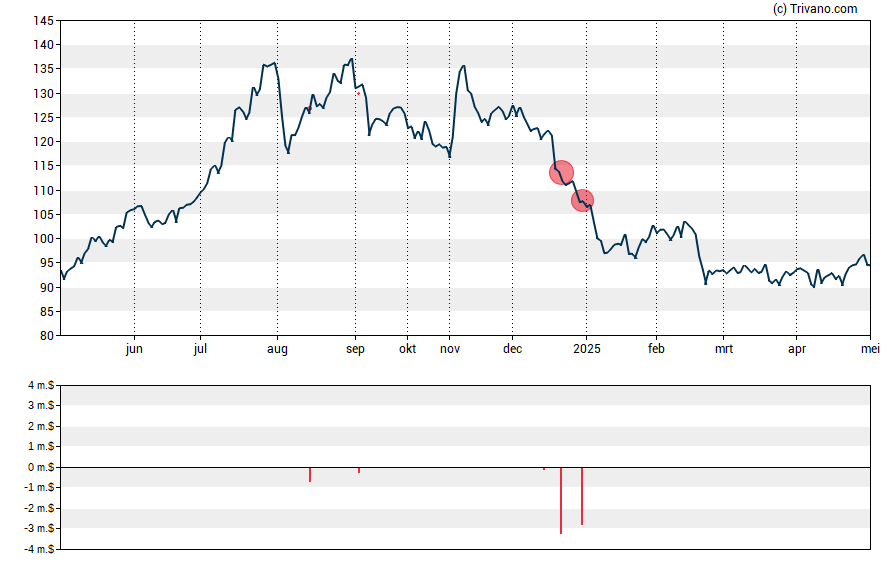Image resolution: width=888 pixels, height=565 pixels.
Task: Click the '4 m.$' volume axis label
Action: pos(41,386)
